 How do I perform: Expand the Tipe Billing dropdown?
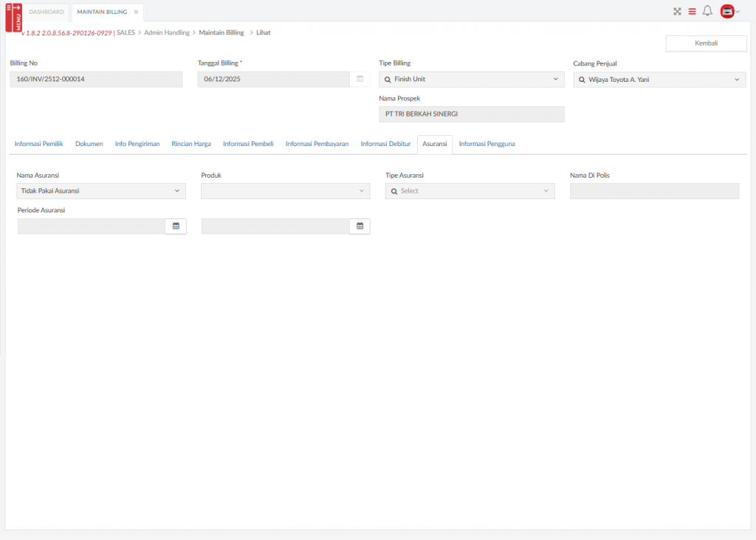pos(555,79)
